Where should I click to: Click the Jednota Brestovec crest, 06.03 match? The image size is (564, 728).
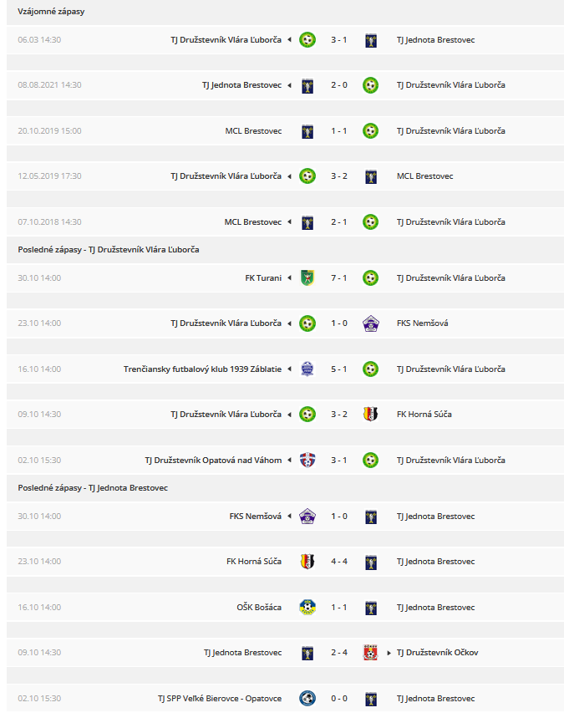[370, 40]
